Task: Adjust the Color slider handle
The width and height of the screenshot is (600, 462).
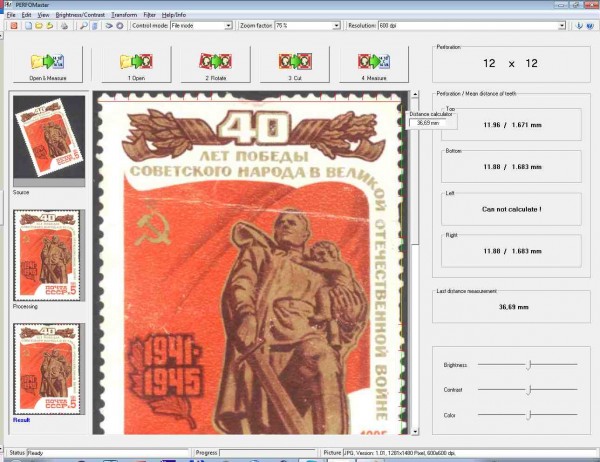Action: pos(528,415)
